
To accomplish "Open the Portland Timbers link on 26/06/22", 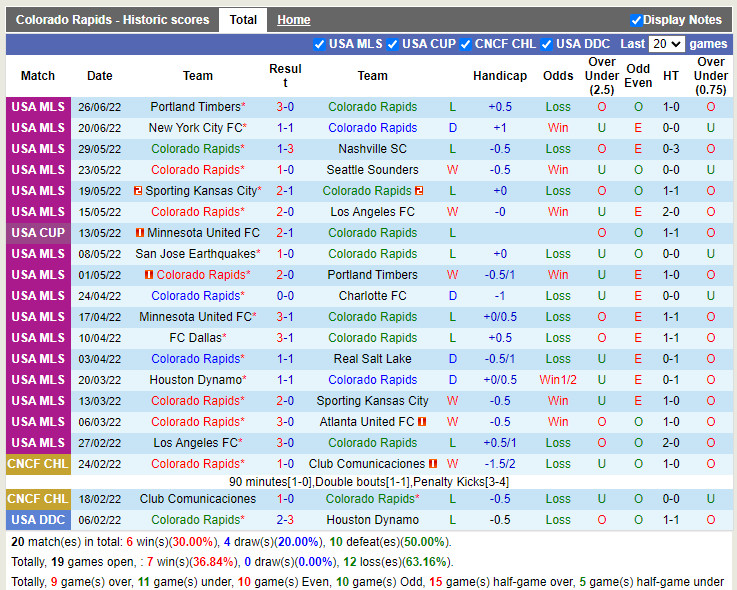I will pyautogui.click(x=195, y=107).
